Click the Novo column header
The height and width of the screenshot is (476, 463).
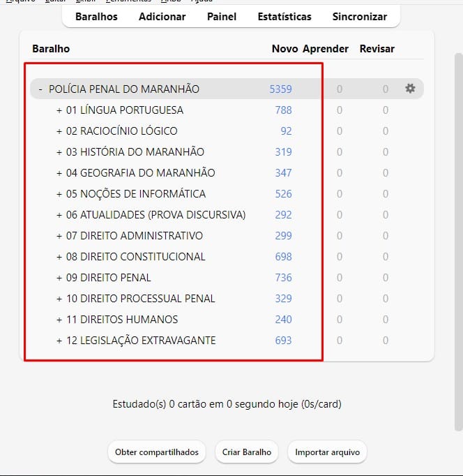pyautogui.click(x=284, y=49)
